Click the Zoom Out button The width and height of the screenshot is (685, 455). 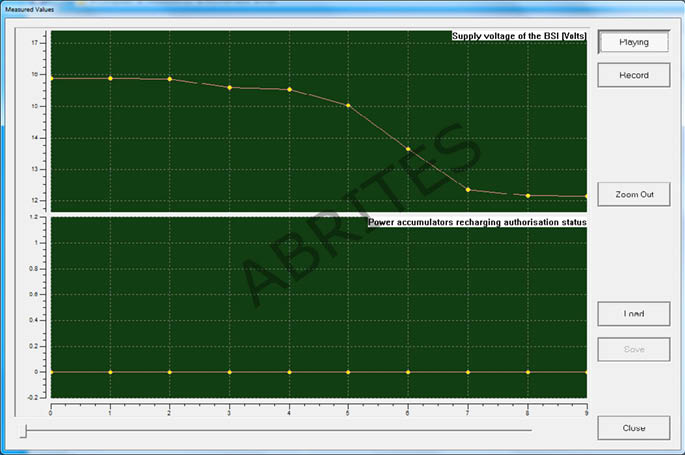(633, 194)
